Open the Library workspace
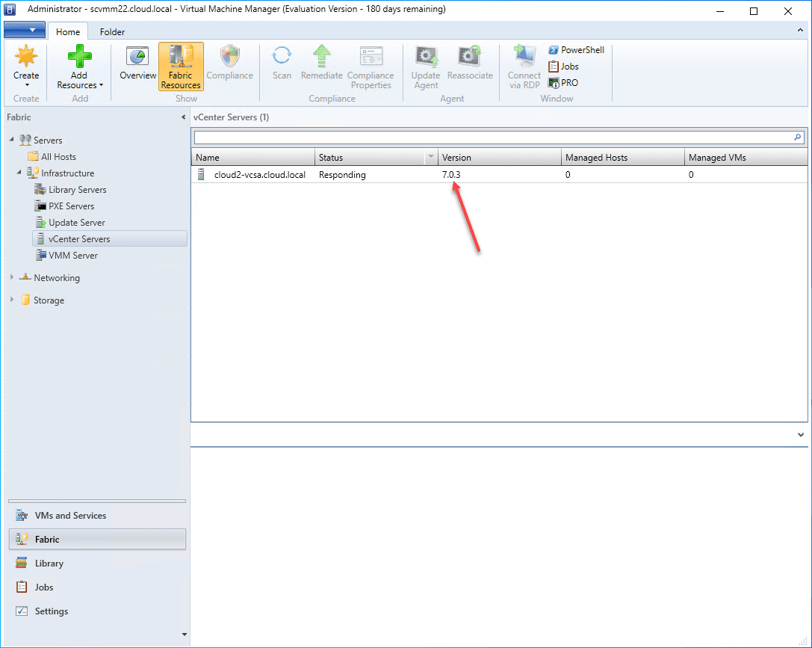Screen dimensions: 812x648 pos(97,563)
